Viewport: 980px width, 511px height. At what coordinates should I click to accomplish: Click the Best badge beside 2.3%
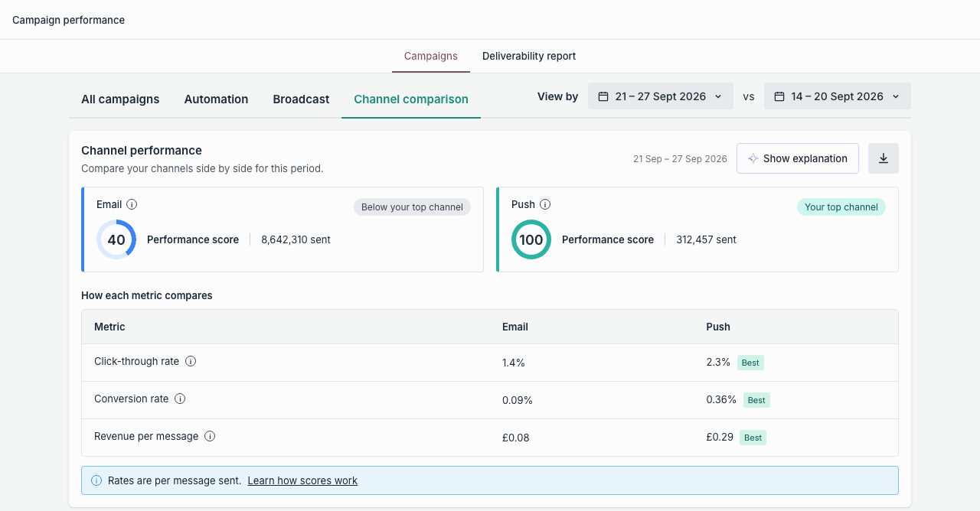click(750, 363)
